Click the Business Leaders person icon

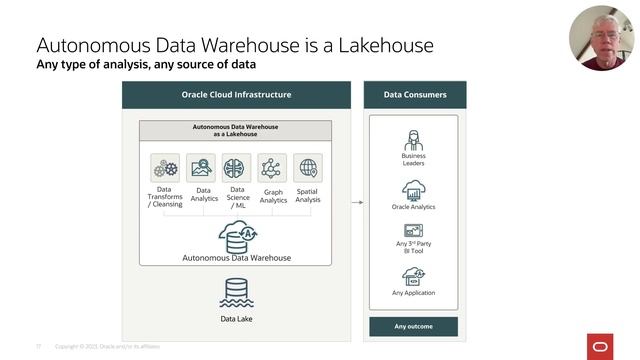click(x=413, y=140)
